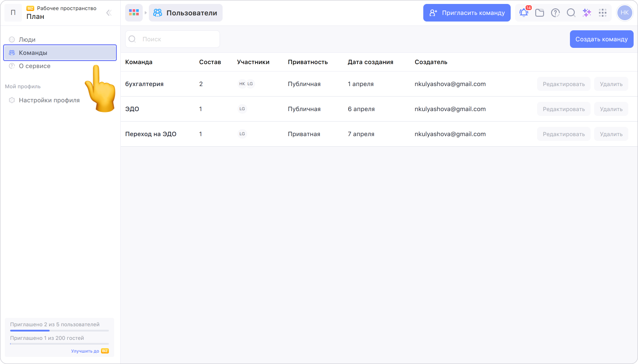Image resolution: width=638 pixels, height=364 pixels.
Task: Select Люди in the sidebar
Action: point(27,40)
